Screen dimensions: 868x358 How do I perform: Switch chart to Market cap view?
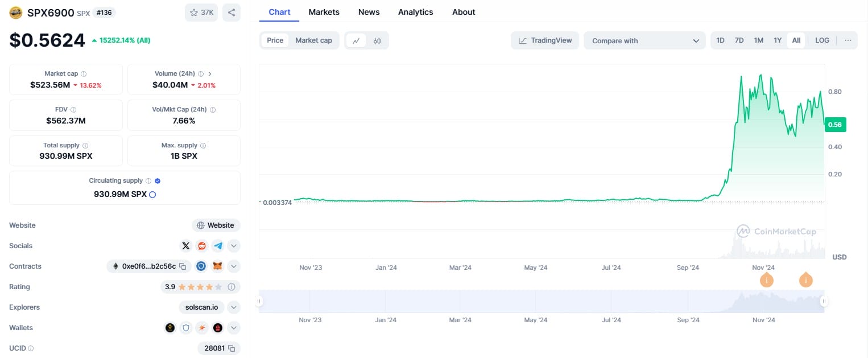[313, 40]
